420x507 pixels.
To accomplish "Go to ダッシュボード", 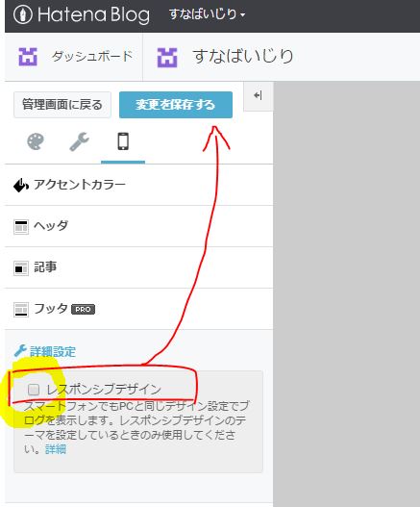I will [92, 56].
